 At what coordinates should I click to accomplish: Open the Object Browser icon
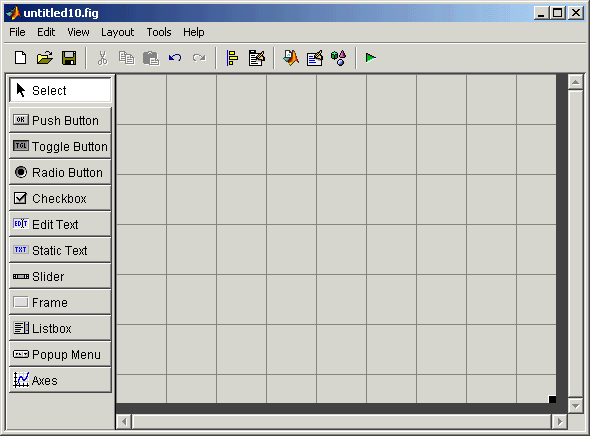pos(339,58)
